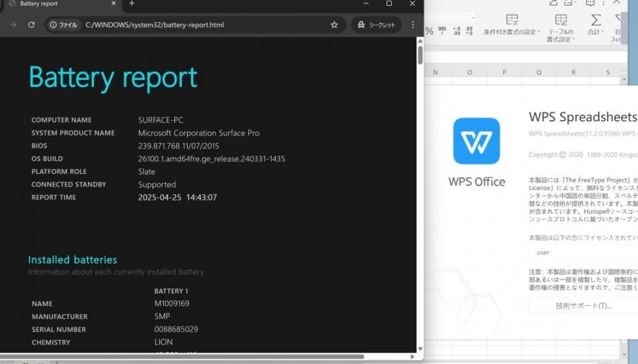The width and height of the screenshot is (638, 364).
Task: Bookmark the battery report page with star
Action: click(334, 25)
